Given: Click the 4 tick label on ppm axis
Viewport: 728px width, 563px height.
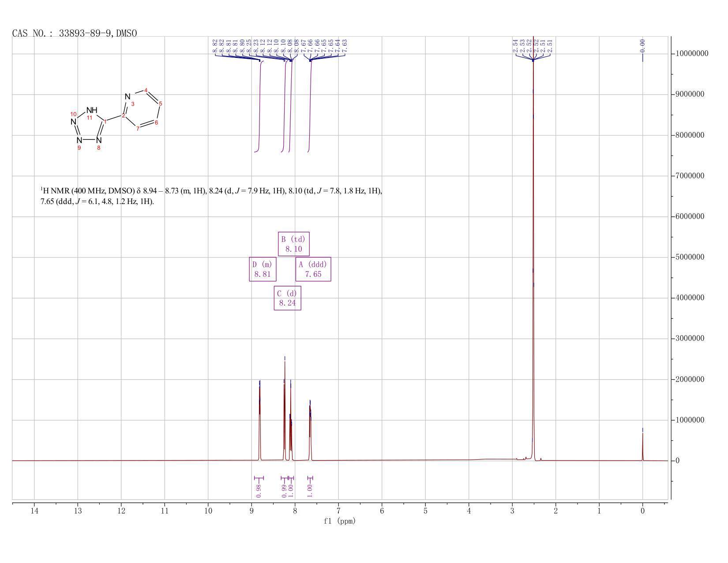Looking at the screenshot, I should [469, 511].
